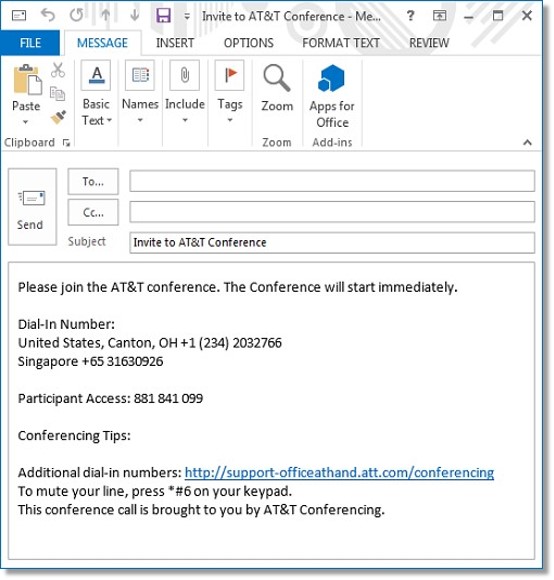554x580 pixels.
Task: Open the OPTIONS tab
Action: pyautogui.click(x=249, y=43)
